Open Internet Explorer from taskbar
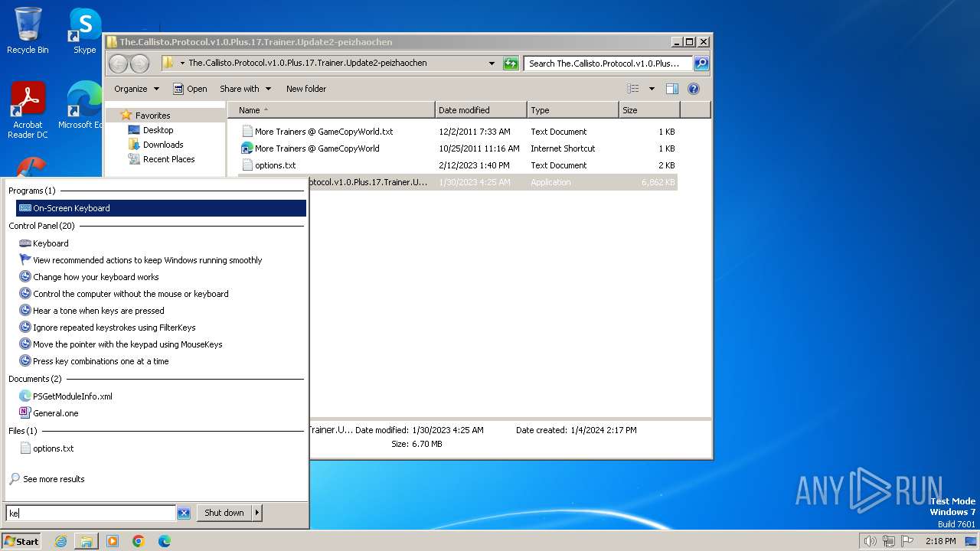Viewport: 980px width, 551px height. (x=60, y=541)
